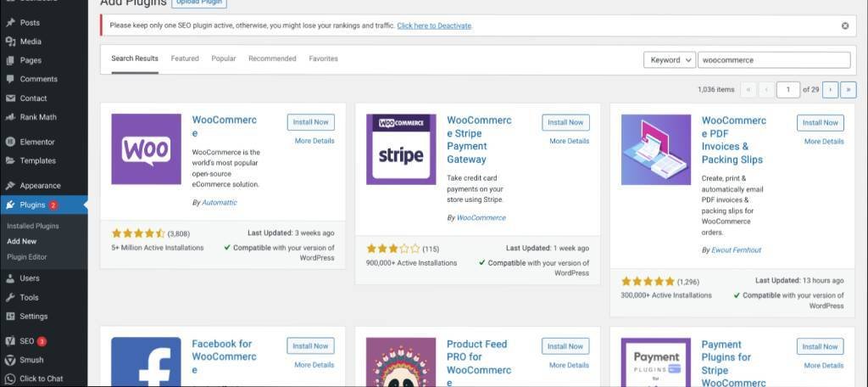View More Details for Payment Plugins for Stripe
This screenshot has width=868, height=387.
click(824, 366)
